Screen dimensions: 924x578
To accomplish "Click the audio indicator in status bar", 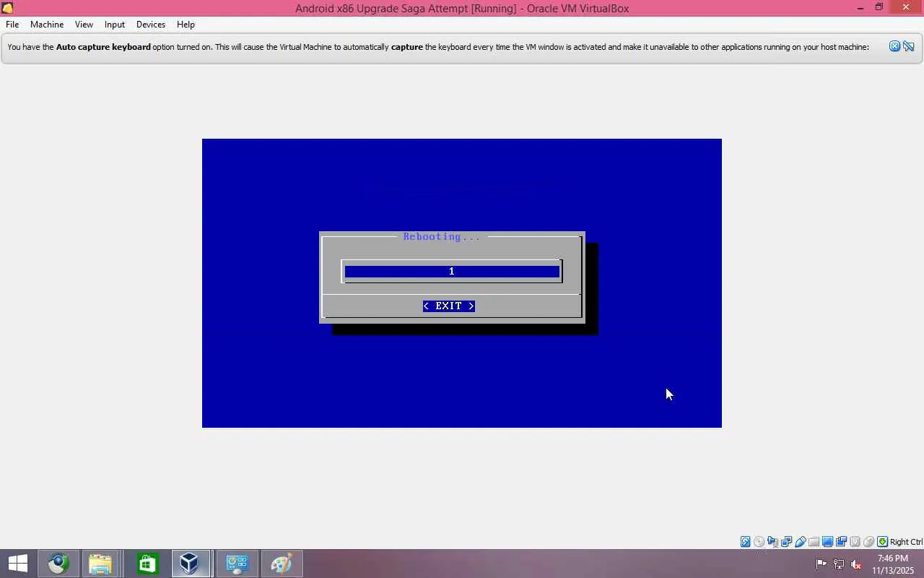I will pos(773,542).
